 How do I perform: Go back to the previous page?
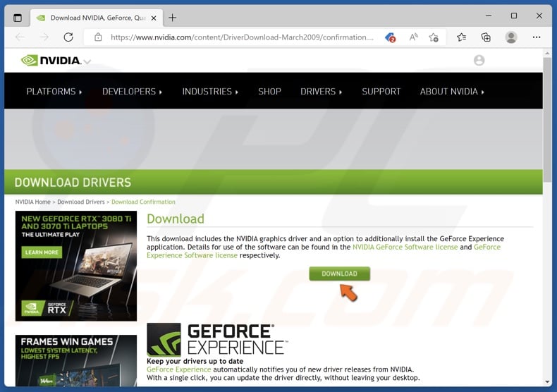[20, 37]
